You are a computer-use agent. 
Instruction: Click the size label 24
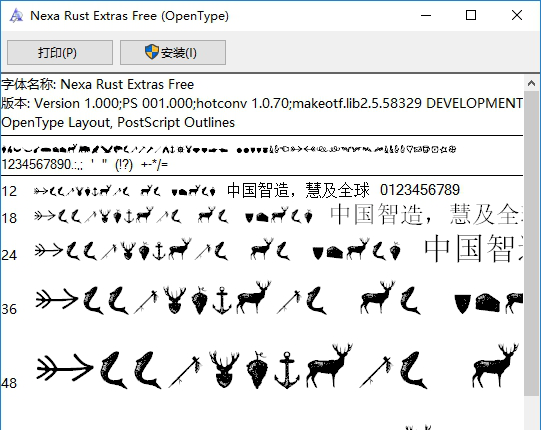(x=9, y=255)
